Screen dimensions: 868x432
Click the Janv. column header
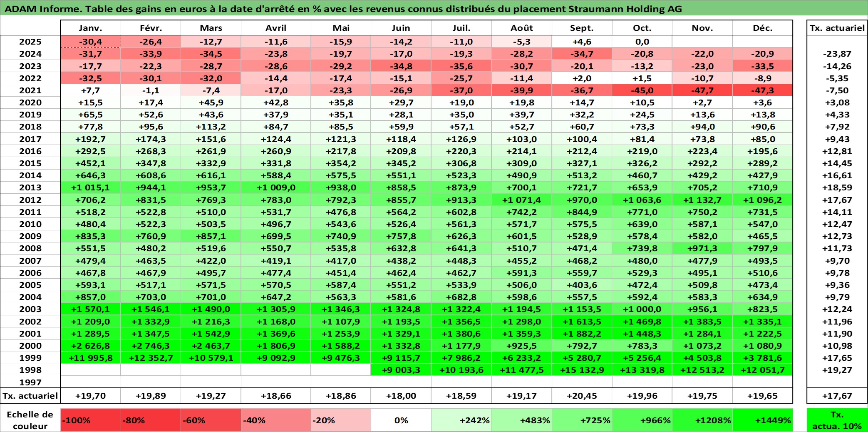pyautogui.click(x=90, y=28)
